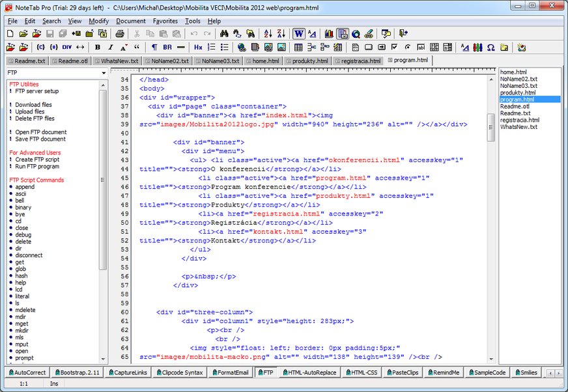Select registracia.html in the document list
The image size is (568, 392).
pyautogui.click(x=519, y=120)
